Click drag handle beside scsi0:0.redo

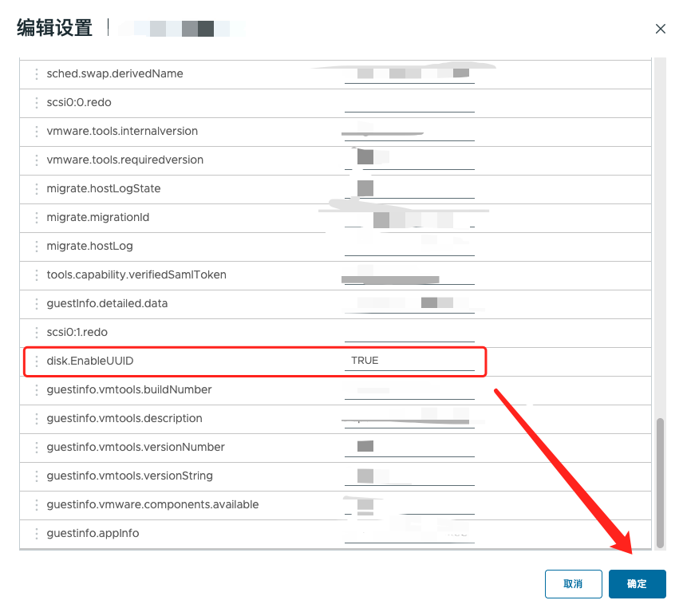pos(36,103)
